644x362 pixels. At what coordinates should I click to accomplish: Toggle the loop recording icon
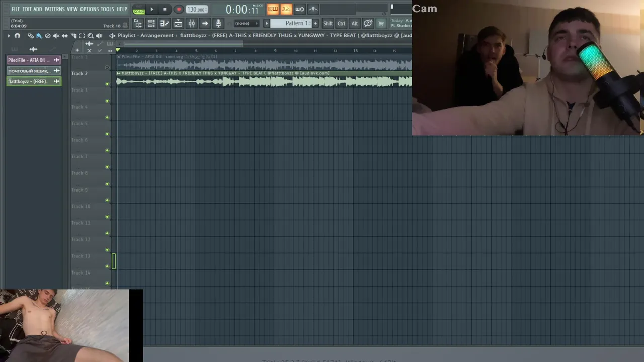[299, 9]
